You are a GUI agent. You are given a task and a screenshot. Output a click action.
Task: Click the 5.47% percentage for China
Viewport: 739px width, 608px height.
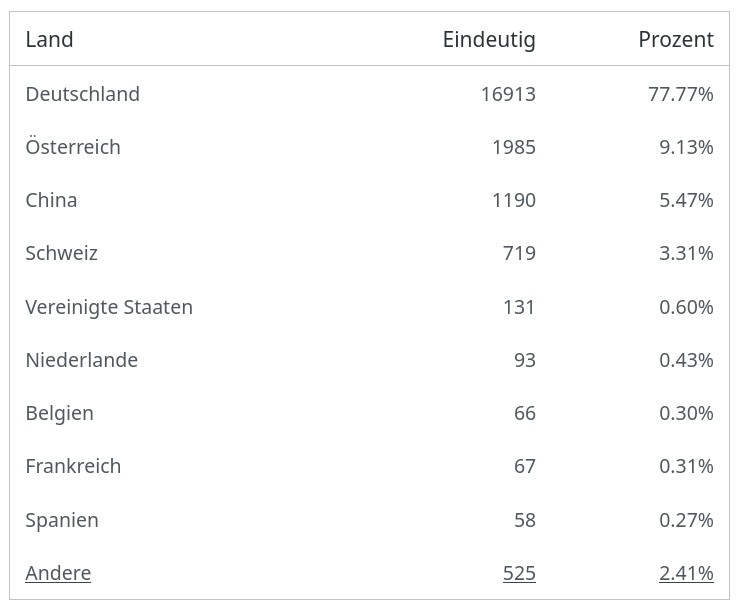tap(686, 200)
